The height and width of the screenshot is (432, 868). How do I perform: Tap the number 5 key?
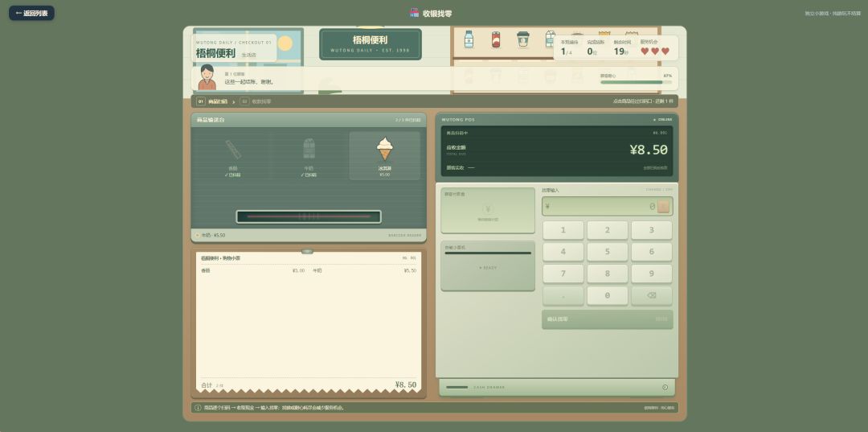tap(608, 252)
